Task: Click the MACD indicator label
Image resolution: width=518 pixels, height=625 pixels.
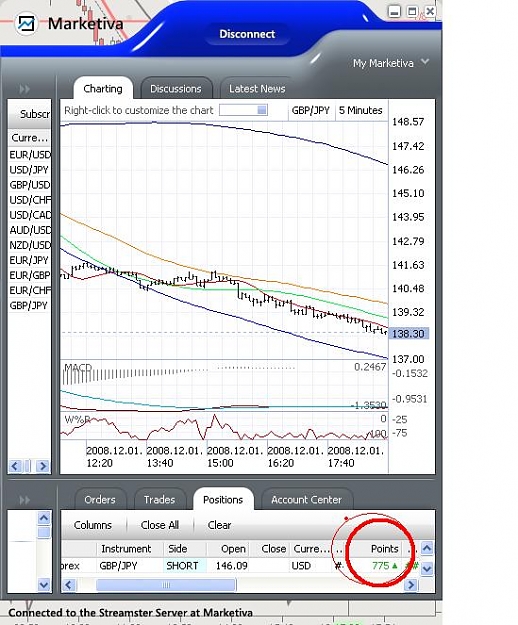Action: (78, 367)
